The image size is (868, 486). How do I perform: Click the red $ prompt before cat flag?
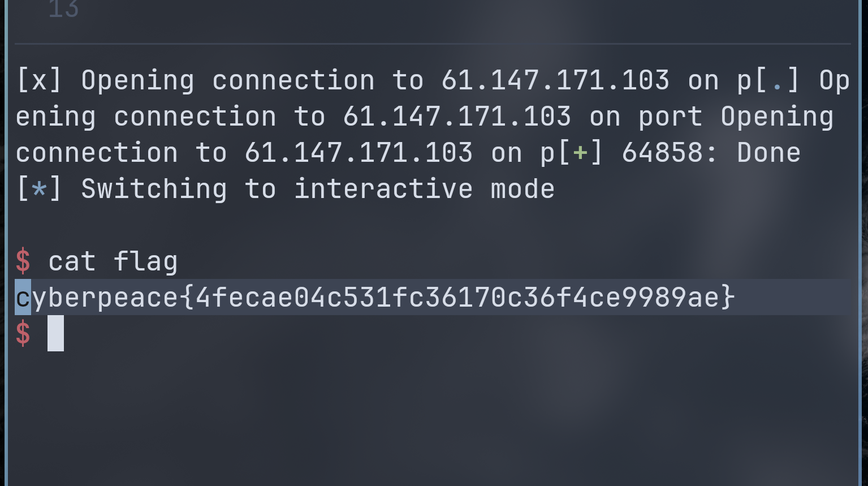pos(23,261)
